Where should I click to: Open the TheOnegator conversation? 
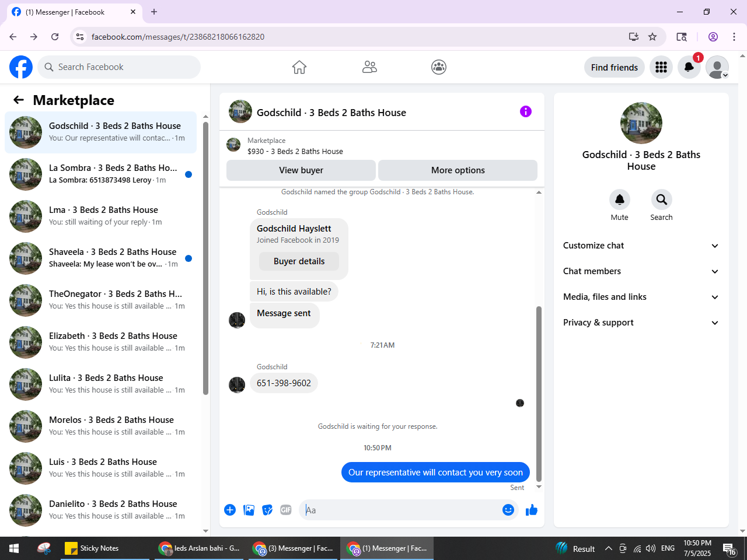100,300
